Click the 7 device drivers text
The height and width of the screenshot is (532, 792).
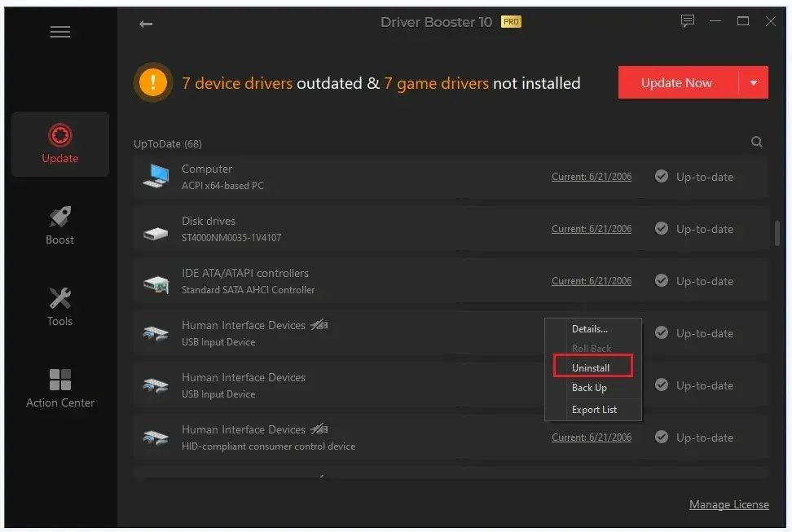pyautogui.click(x=237, y=83)
